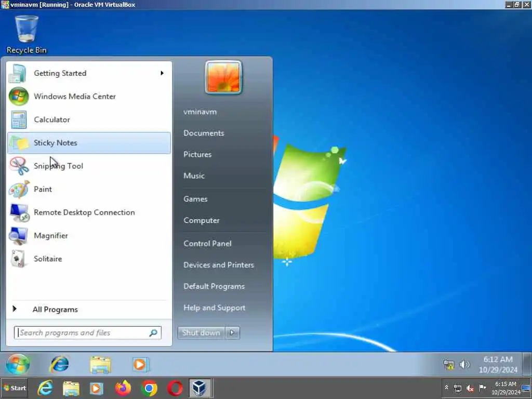Start the Magnifier tool
Image resolution: width=532 pixels, height=399 pixels.
[89, 235]
